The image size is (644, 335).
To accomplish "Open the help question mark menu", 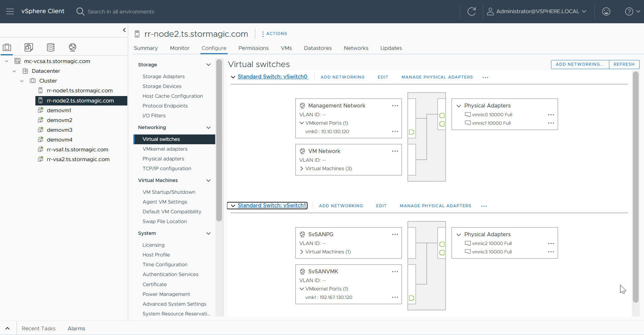I will click(x=632, y=11).
